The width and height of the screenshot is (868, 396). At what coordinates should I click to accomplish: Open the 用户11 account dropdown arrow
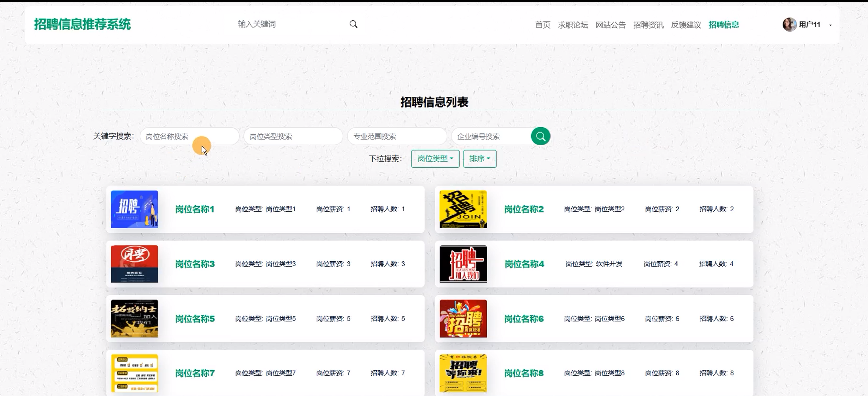(x=830, y=25)
